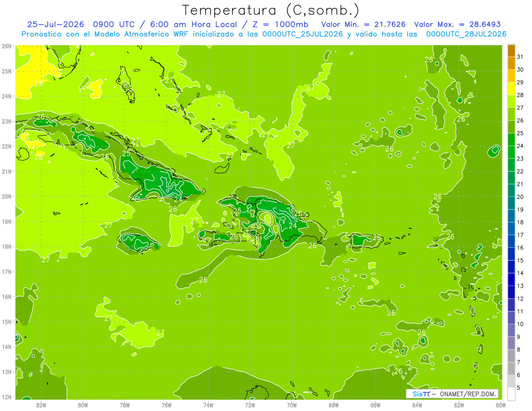
Task: Click the color scale label "12"
Action: [520, 298]
